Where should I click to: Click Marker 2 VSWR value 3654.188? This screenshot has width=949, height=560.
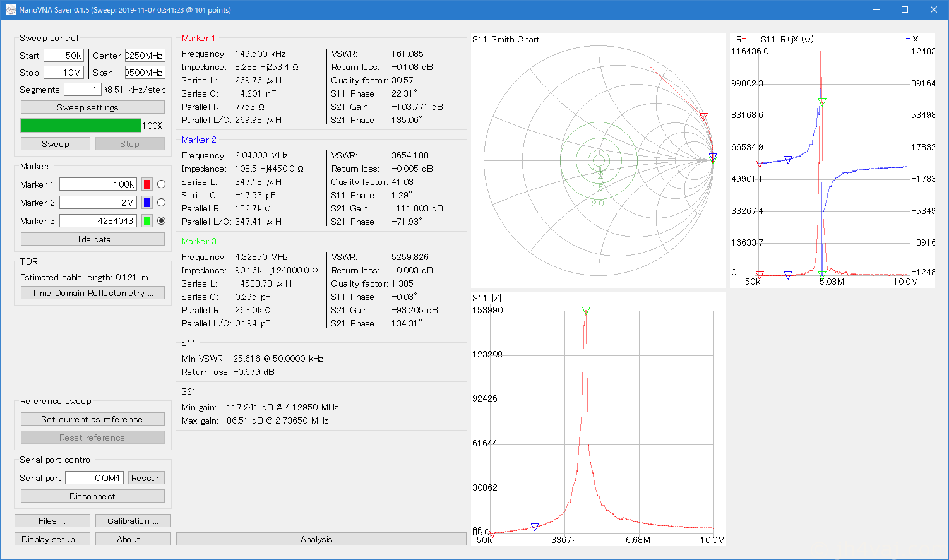pos(410,155)
